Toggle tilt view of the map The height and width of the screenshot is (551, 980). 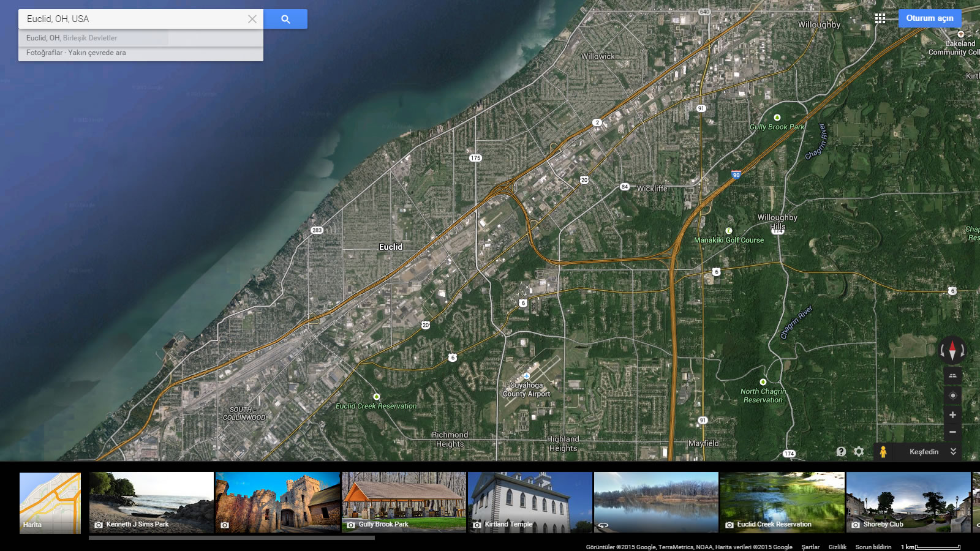click(x=952, y=376)
